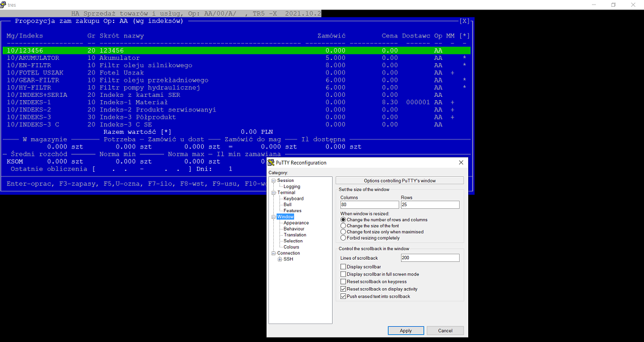Screen dimensions: 644x342
Task: Open the Colours category
Action: [x=291, y=247]
